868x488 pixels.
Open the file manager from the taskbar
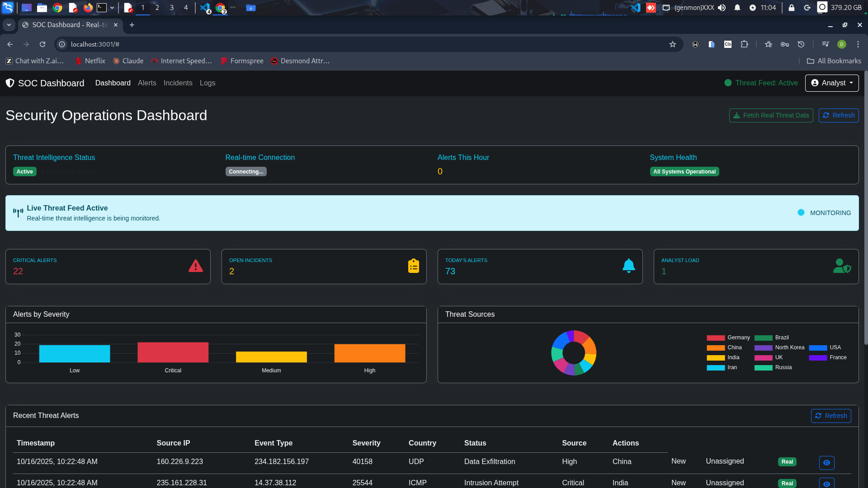coord(42,8)
